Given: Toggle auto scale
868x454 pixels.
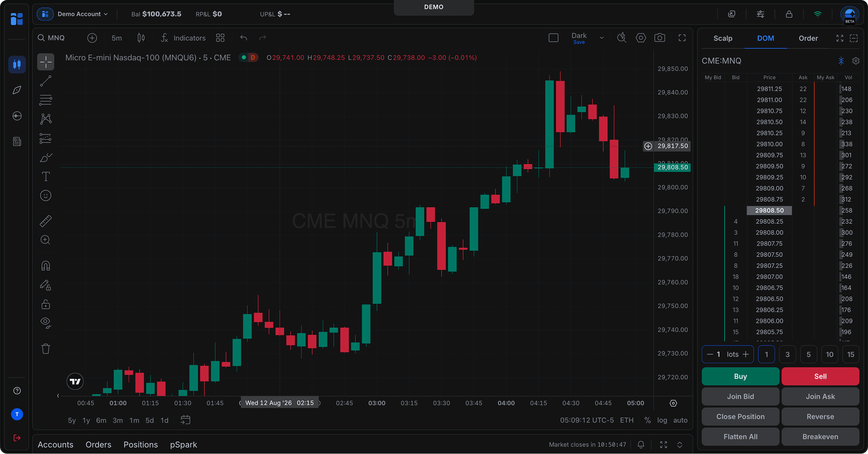Looking at the screenshot, I should 680,420.
